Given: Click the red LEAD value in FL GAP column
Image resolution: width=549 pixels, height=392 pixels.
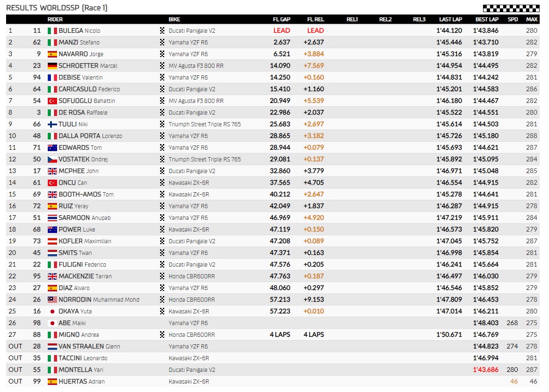Looking at the screenshot, I should click(x=282, y=31).
